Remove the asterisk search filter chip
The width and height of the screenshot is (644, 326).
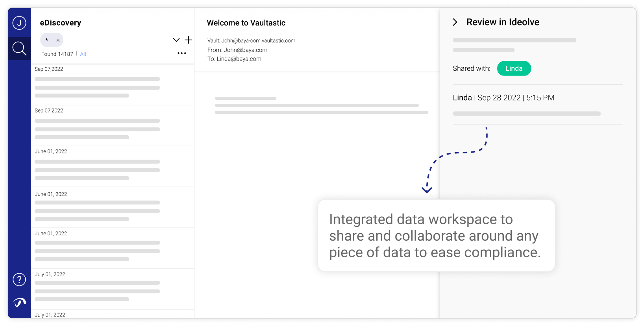point(57,40)
